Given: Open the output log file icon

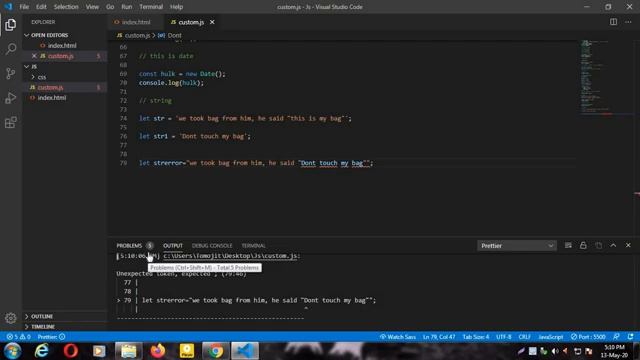Looking at the screenshot, I should tap(598, 245).
